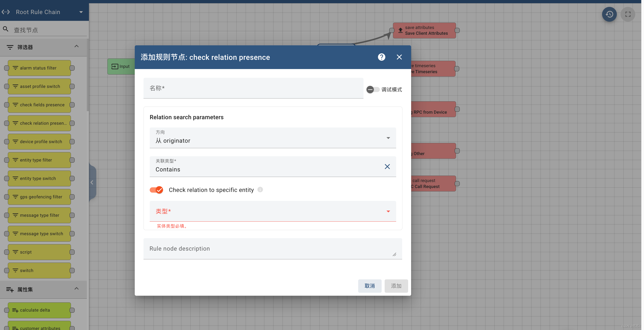This screenshot has width=644, height=330.
Task: Select the check fields presence node
Action: [39, 105]
